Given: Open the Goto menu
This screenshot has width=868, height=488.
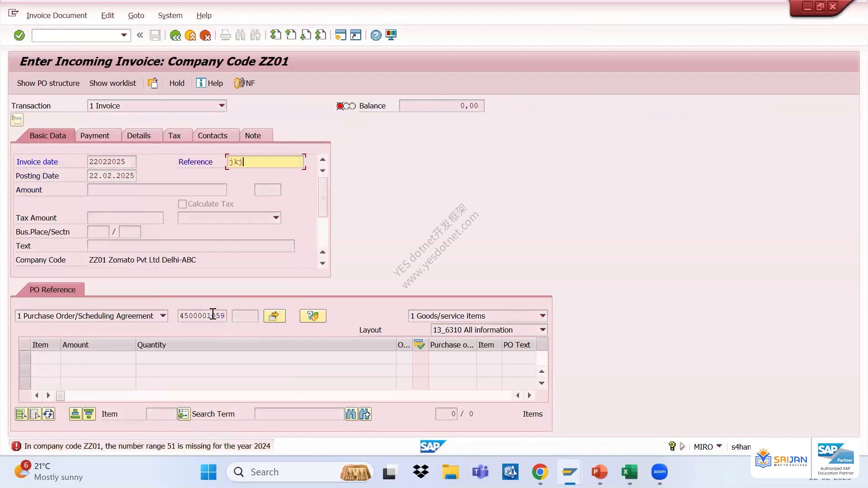Looking at the screenshot, I should click(x=136, y=15).
